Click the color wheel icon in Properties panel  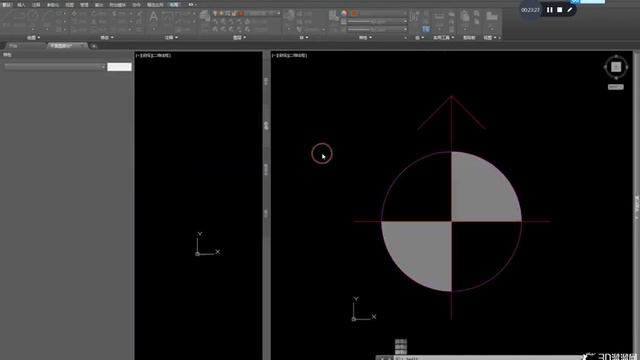pos(344,13)
